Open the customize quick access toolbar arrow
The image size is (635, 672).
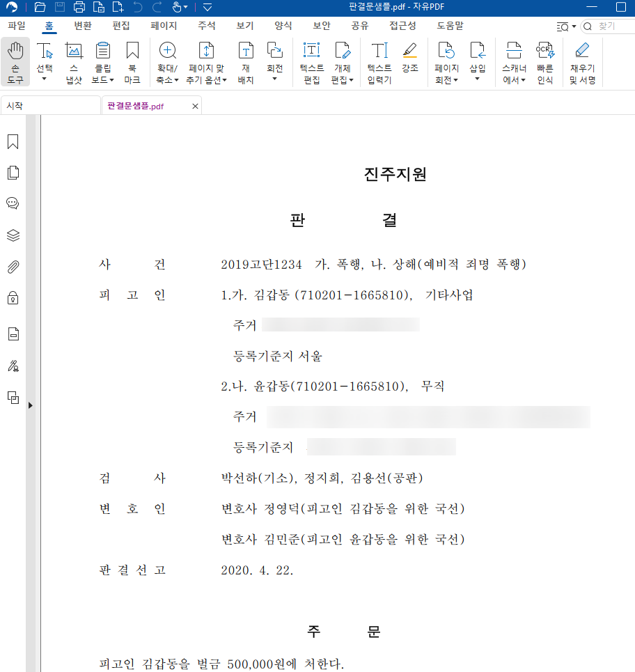(x=207, y=7)
